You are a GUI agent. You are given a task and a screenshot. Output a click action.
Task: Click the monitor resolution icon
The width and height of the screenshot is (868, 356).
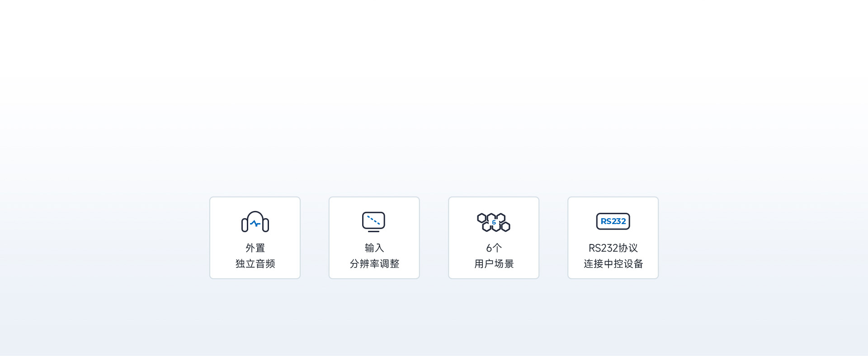click(x=373, y=222)
